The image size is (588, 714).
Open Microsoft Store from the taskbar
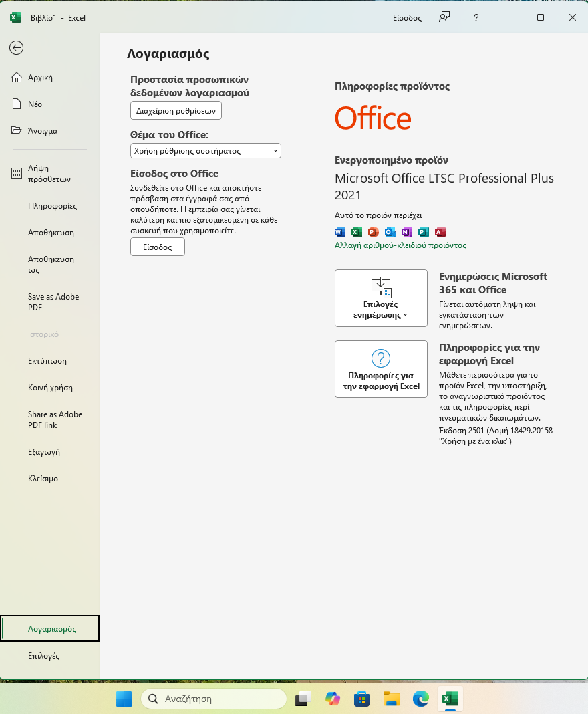coord(361,699)
